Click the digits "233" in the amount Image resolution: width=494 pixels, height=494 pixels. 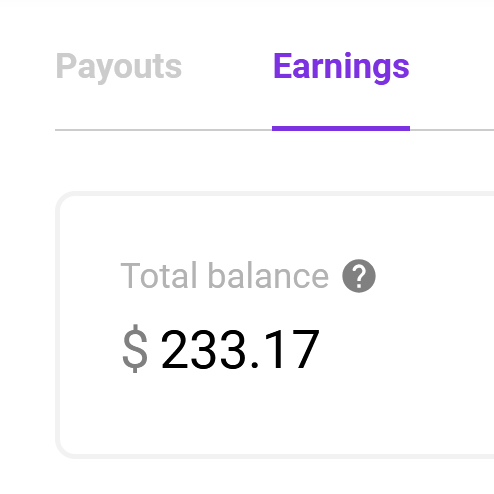[203, 349]
